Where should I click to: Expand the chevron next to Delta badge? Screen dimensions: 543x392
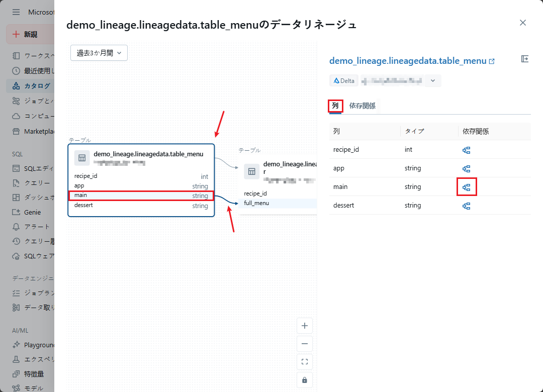(433, 80)
